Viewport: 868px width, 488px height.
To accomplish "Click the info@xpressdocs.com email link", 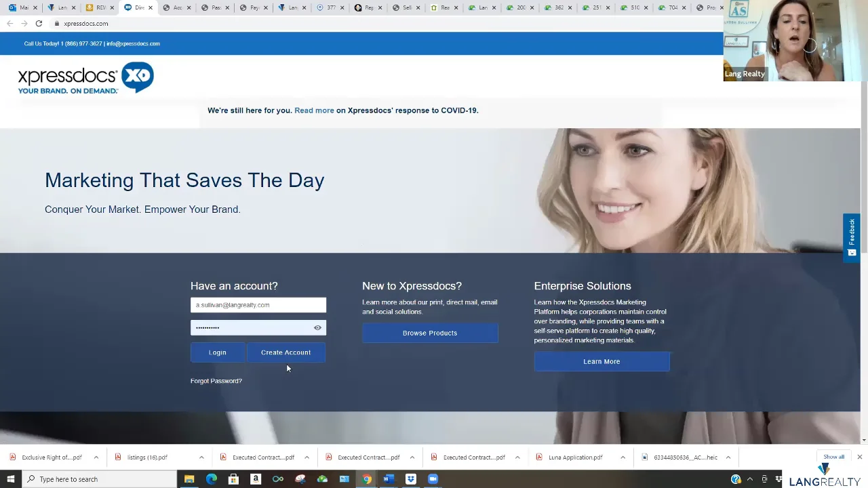I will pos(133,43).
